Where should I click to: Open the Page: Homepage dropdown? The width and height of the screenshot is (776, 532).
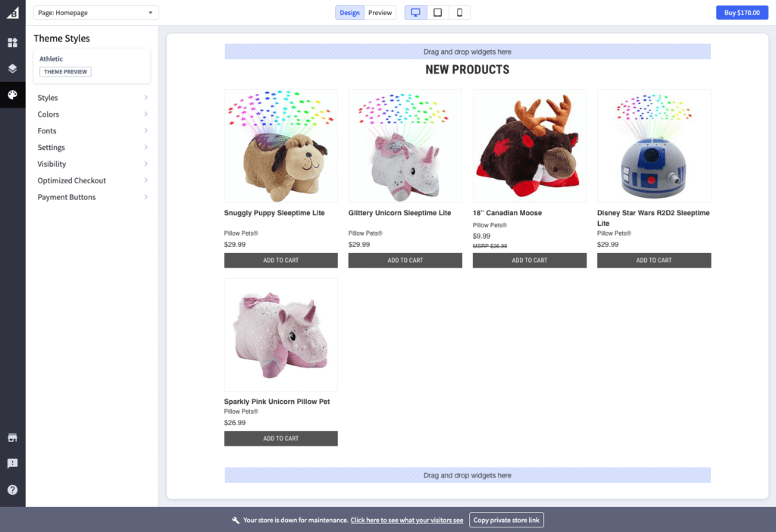pyautogui.click(x=96, y=12)
